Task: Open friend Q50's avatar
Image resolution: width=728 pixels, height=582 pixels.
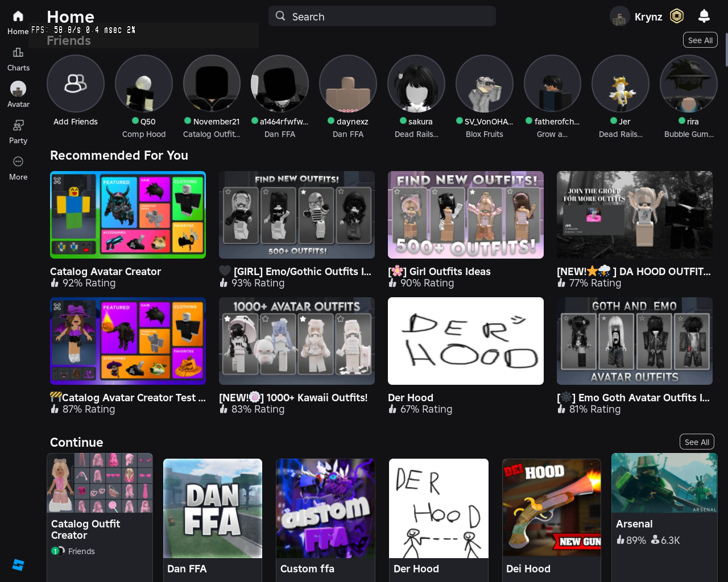Action: [144, 84]
